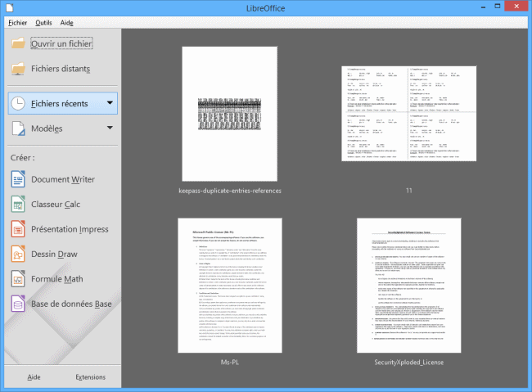Click the Extensions button
The width and height of the screenshot is (532, 392).
coord(90,376)
